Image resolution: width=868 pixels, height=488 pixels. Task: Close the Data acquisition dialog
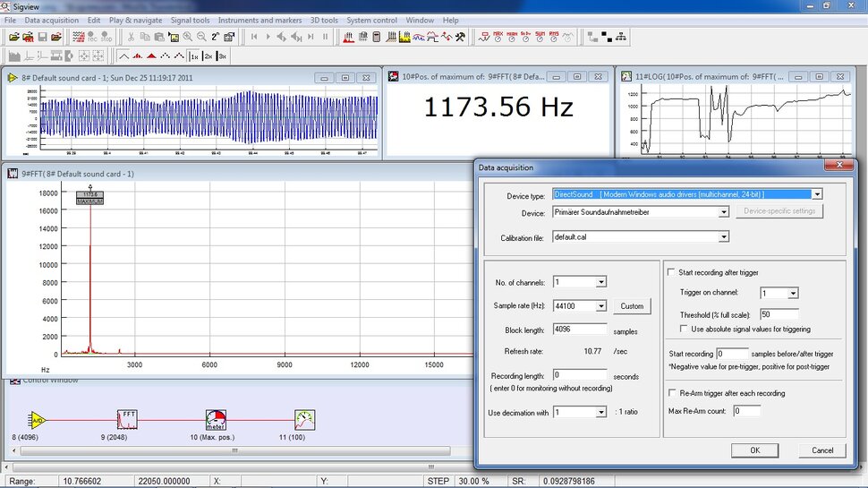click(839, 165)
